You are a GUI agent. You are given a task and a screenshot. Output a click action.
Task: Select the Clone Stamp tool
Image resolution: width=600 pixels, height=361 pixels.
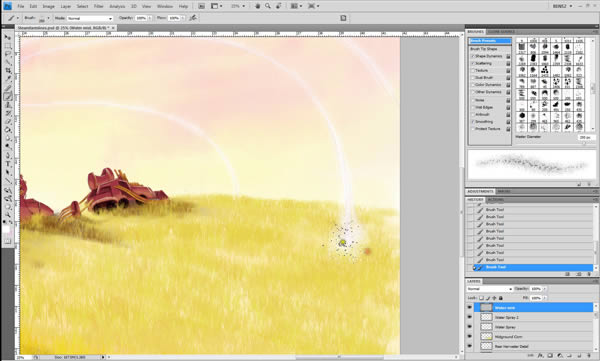[7, 105]
